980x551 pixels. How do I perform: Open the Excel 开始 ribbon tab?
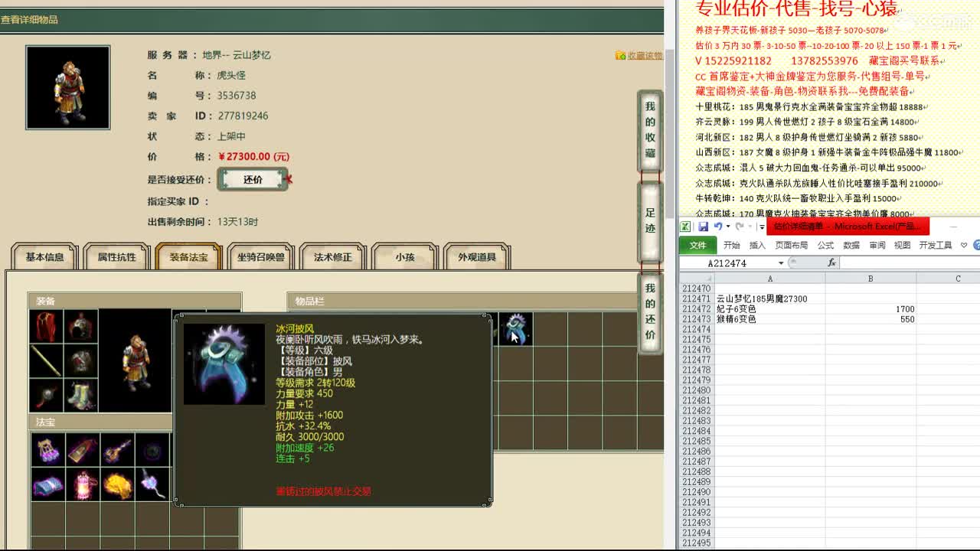[731, 245]
